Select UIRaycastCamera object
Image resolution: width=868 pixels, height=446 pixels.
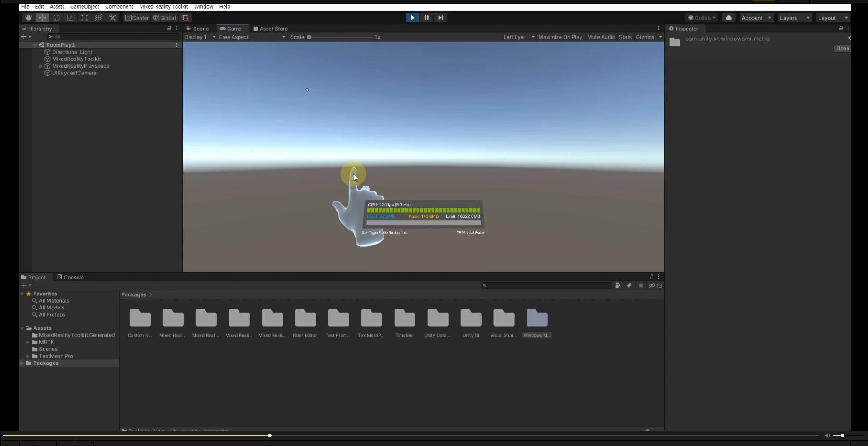pyautogui.click(x=74, y=73)
